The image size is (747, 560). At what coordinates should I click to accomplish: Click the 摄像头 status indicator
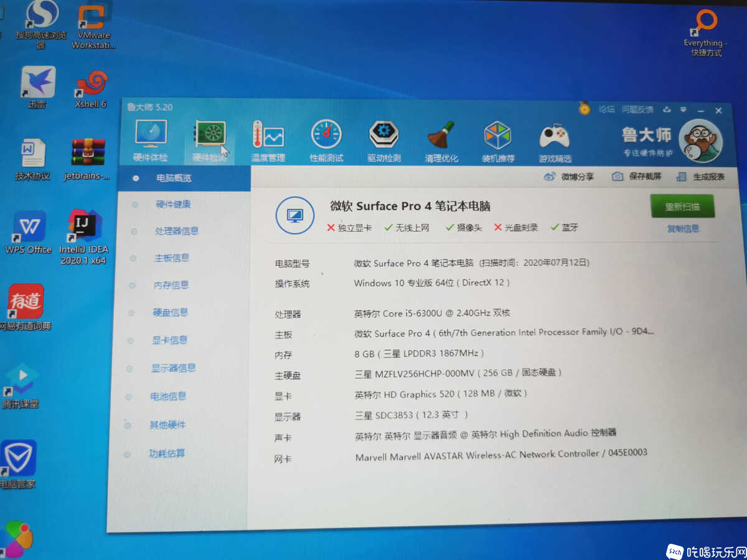tap(464, 228)
